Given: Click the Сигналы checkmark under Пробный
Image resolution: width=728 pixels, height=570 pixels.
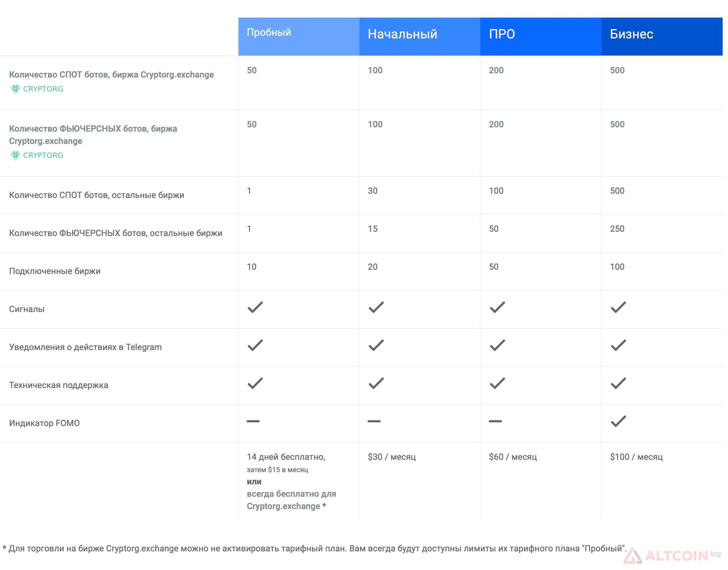Looking at the screenshot, I should (255, 307).
